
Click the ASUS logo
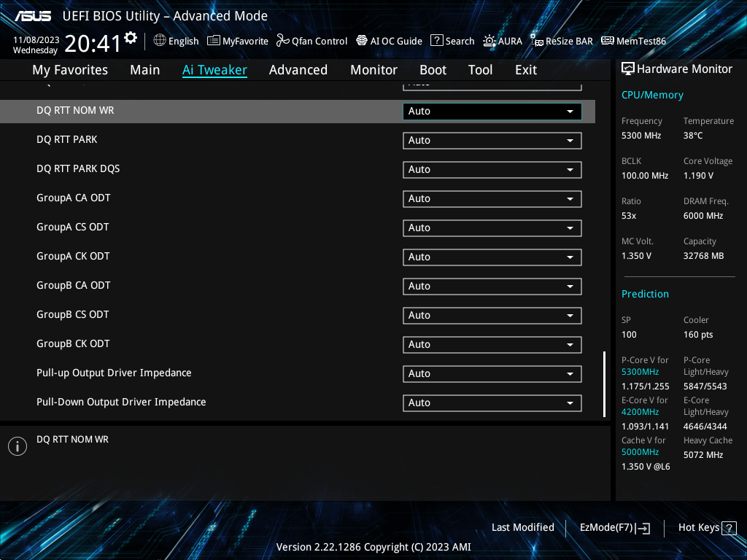coord(33,16)
